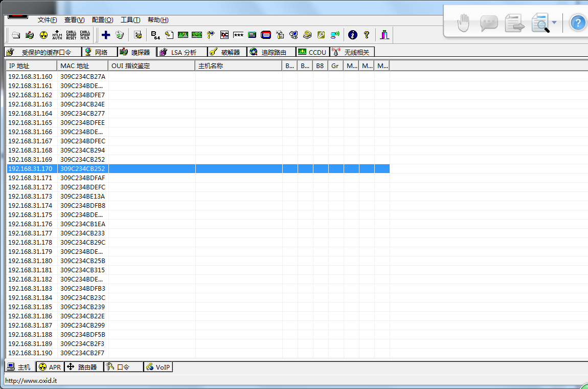
Task: Open the asterisk box revealer tool
Action: 238,35
